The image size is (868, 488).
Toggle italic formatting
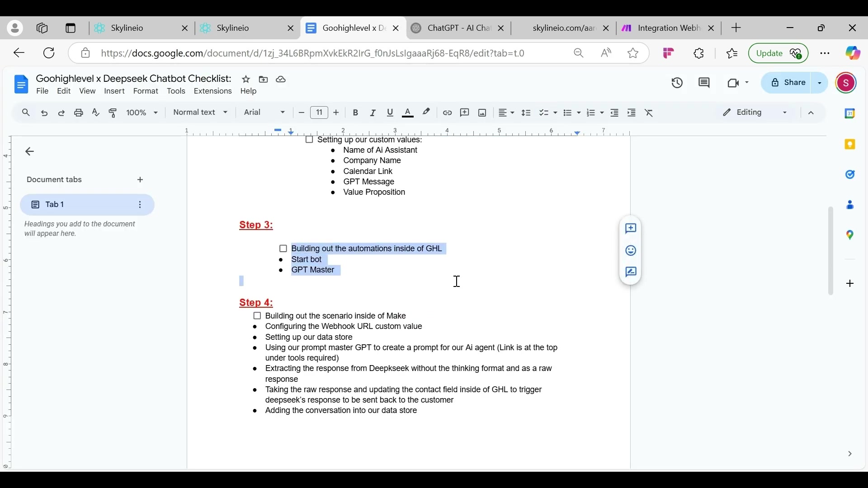coord(373,113)
